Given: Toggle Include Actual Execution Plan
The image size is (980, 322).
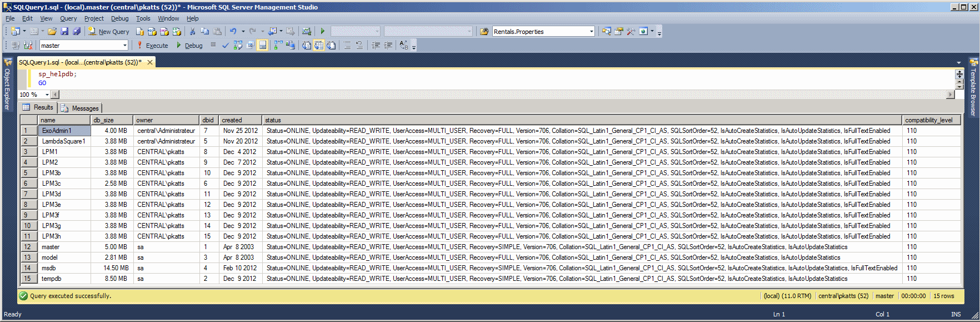Looking at the screenshot, I should (x=278, y=46).
